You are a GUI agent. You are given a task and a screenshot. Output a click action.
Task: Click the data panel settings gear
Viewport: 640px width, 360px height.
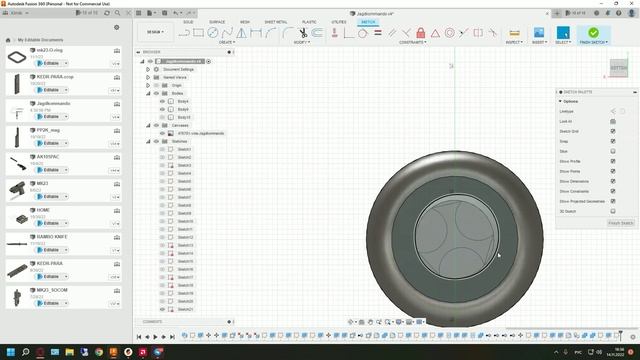click(117, 27)
